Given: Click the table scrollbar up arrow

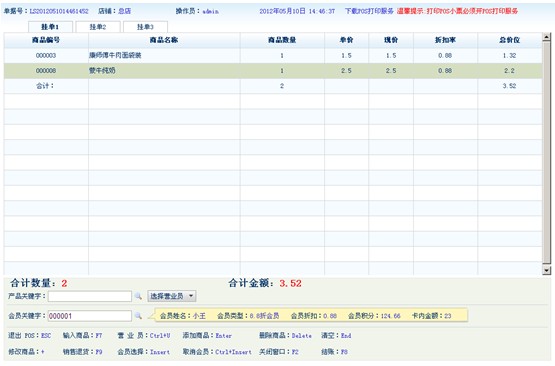Looking at the screenshot, I should (547, 37).
